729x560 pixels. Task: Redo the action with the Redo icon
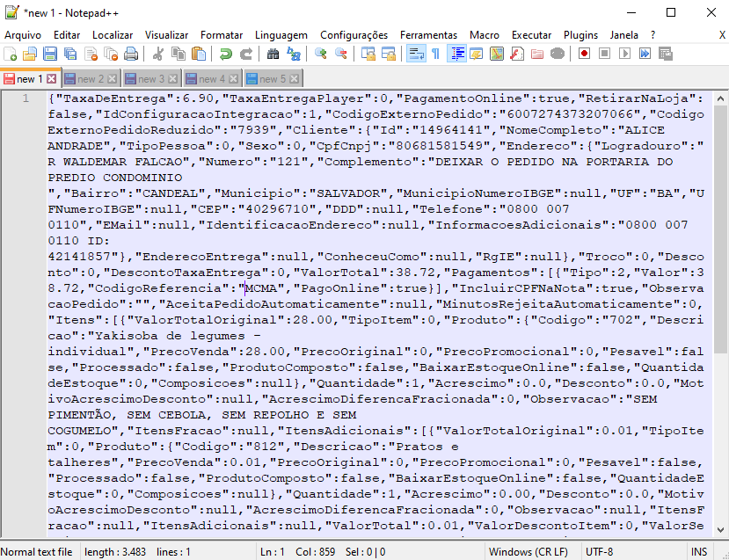[x=246, y=54]
